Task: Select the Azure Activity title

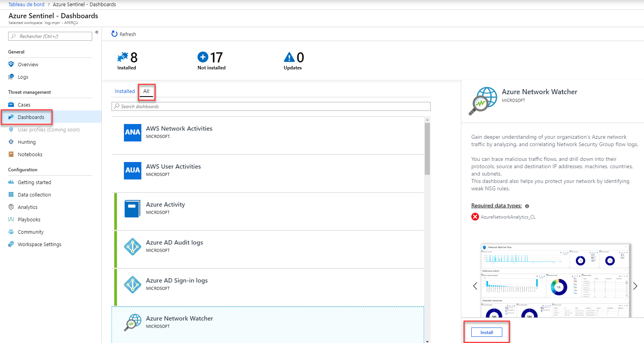Action: 165,204
